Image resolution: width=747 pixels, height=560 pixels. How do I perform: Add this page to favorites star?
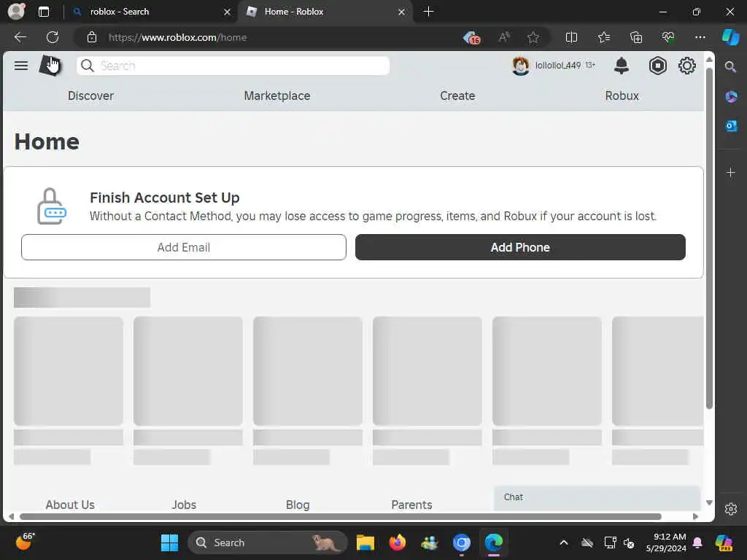point(533,37)
